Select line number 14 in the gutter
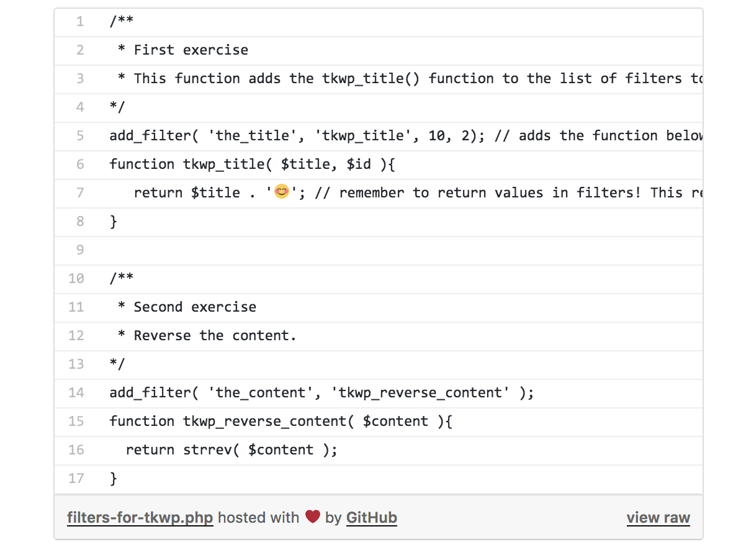Screen dimensions: 741x560 click(x=76, y=393)
